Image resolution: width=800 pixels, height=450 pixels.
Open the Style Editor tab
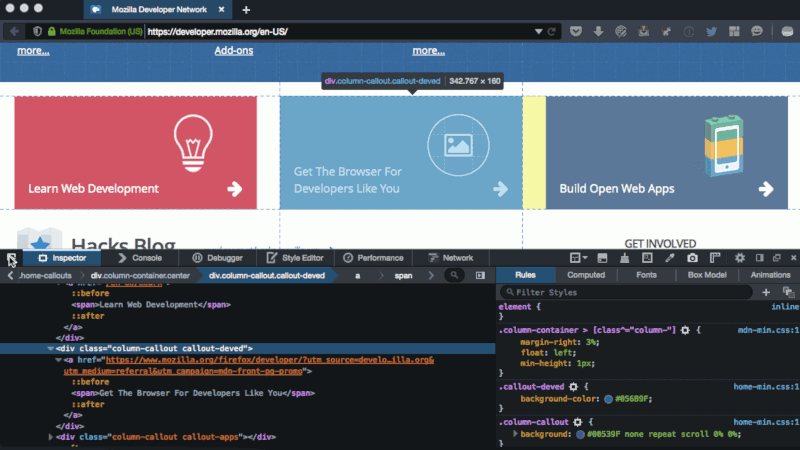click(295, 258)
